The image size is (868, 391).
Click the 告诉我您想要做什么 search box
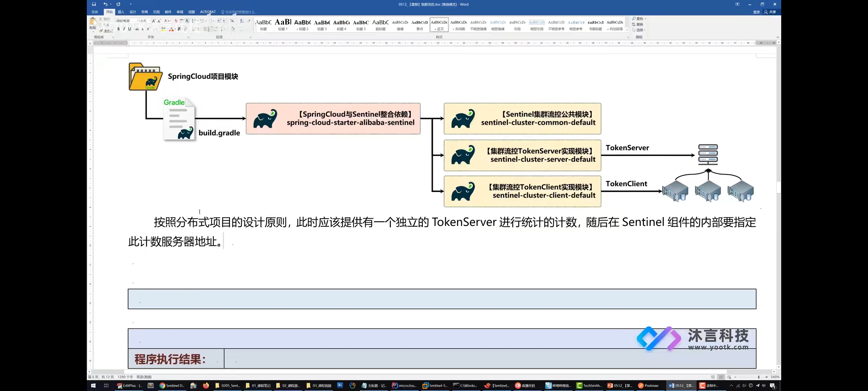pos(239,12)
